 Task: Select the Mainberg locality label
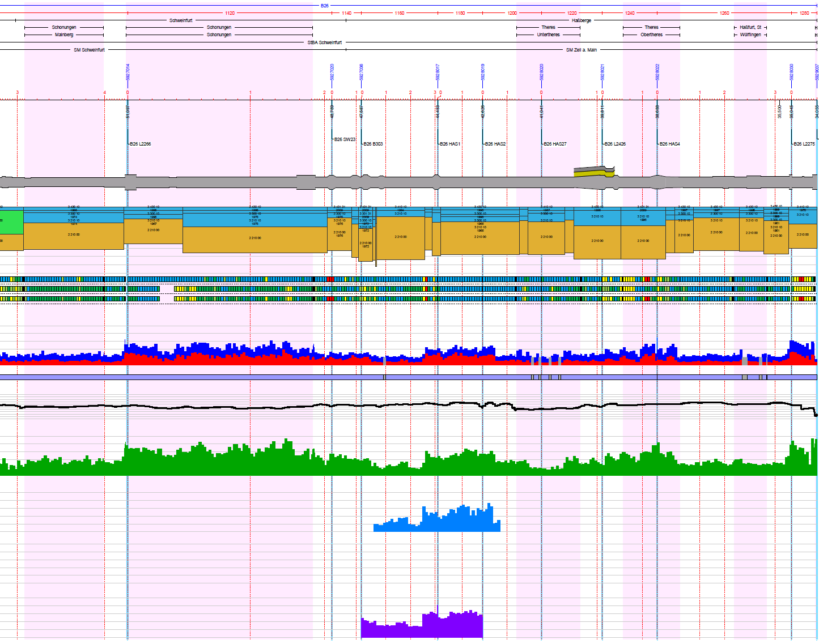[x=64, y=35]
